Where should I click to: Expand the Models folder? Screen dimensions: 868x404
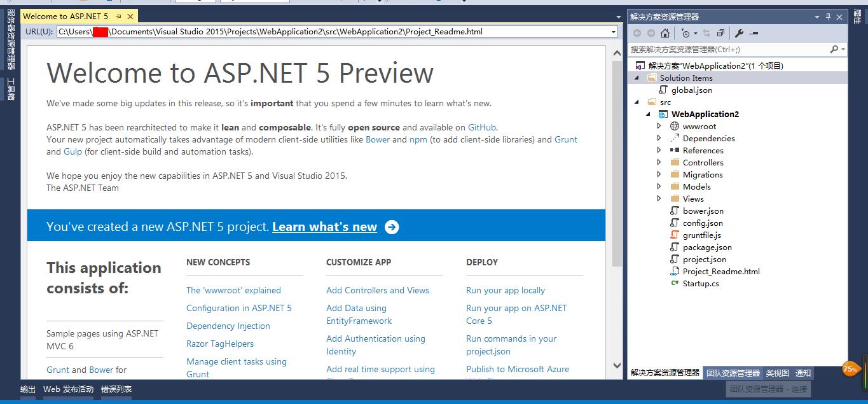click(659, 186)
